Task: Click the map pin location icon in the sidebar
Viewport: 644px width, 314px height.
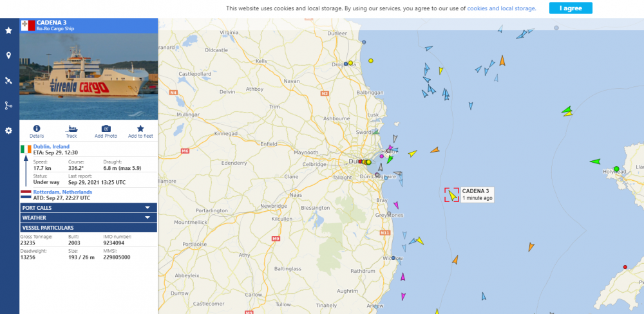Action: (x=8, y=55)
